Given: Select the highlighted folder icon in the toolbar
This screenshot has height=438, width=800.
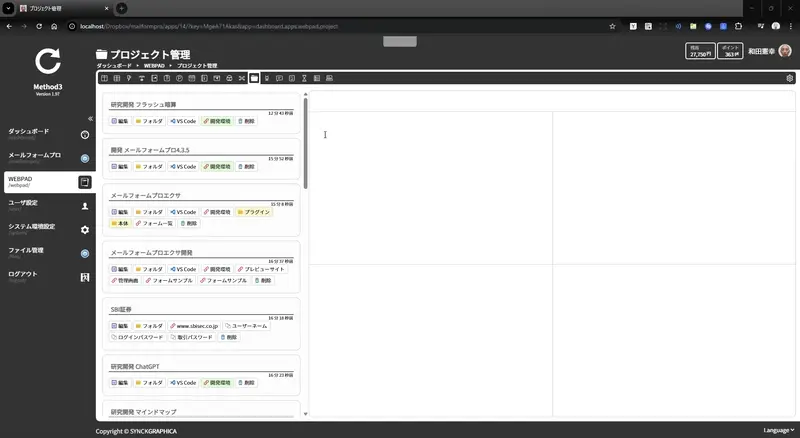Looking at the screenshot, I should point(254,77).
